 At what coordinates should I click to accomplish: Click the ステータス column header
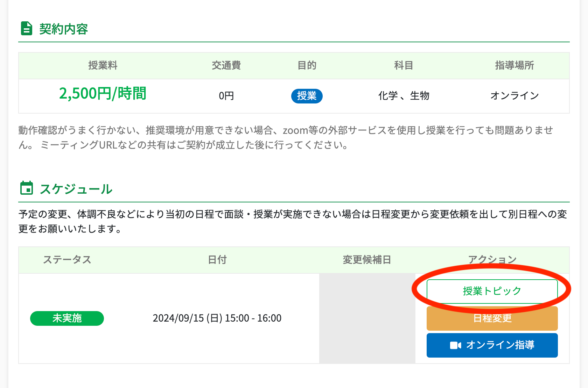pyautogui.click(x=67, y=260)
